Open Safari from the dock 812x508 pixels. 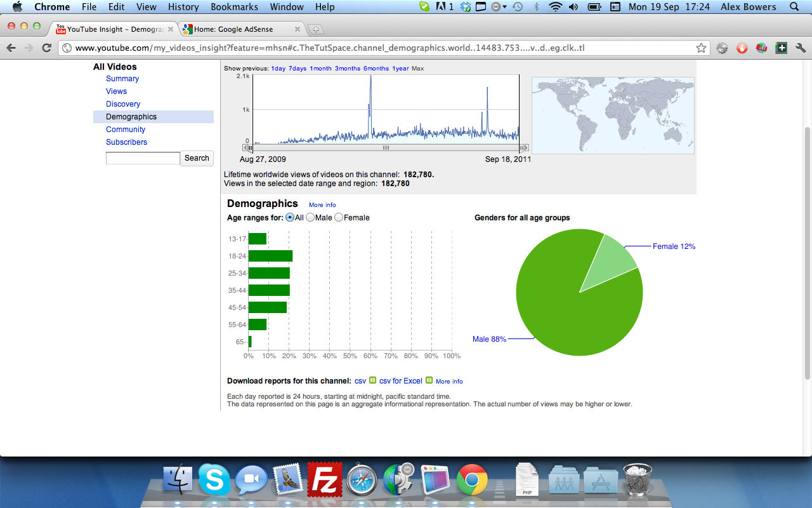click(x=362, y=479)
